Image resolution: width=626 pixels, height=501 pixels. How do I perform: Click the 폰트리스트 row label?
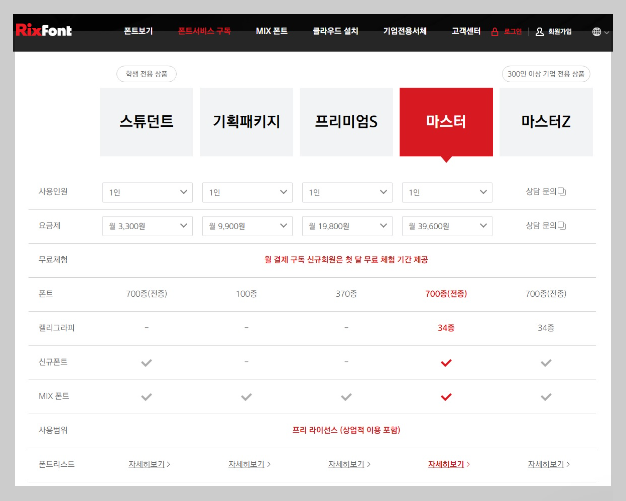click(x=56, y=464)
